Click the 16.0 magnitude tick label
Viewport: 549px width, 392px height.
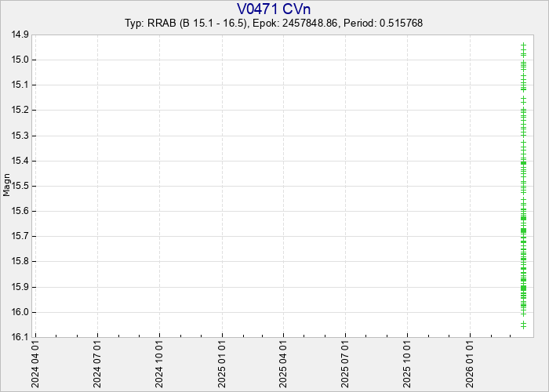click(x=20, y=312)
